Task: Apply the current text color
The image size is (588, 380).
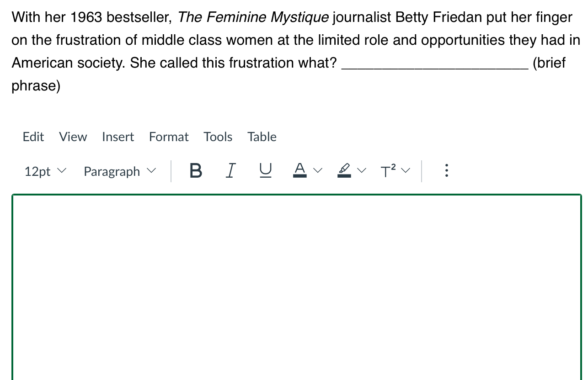Action: (x=299, y=170)
